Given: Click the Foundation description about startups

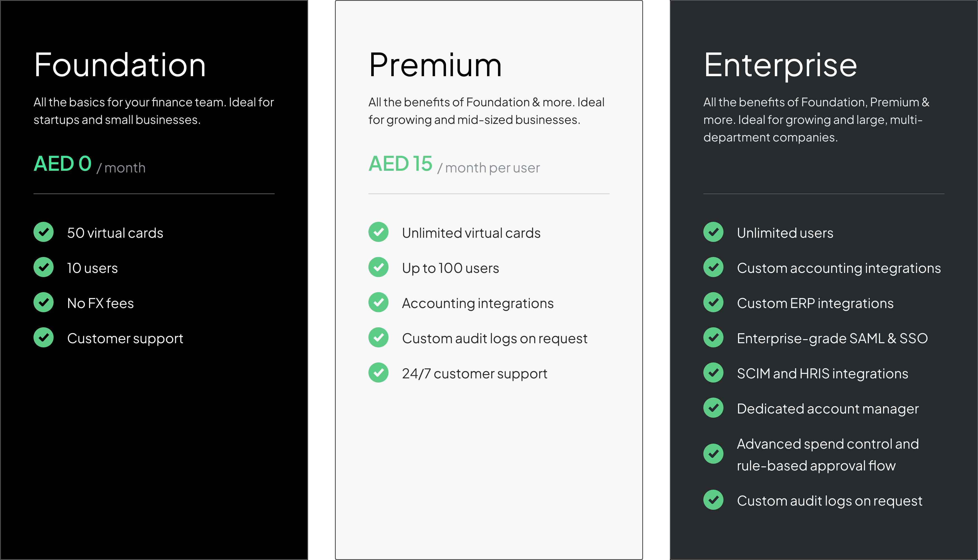Looking at the screenshot, I should tap(154, 111).
